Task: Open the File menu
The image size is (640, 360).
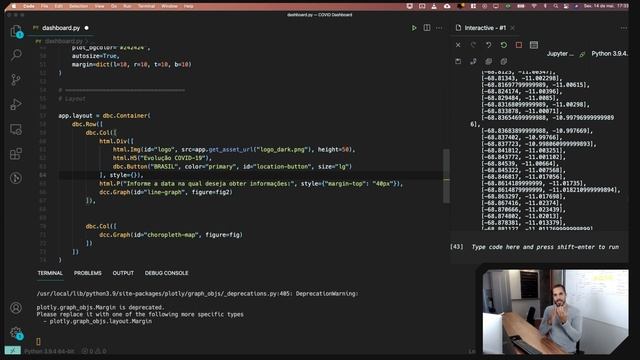Action: (x=44, y=6)
